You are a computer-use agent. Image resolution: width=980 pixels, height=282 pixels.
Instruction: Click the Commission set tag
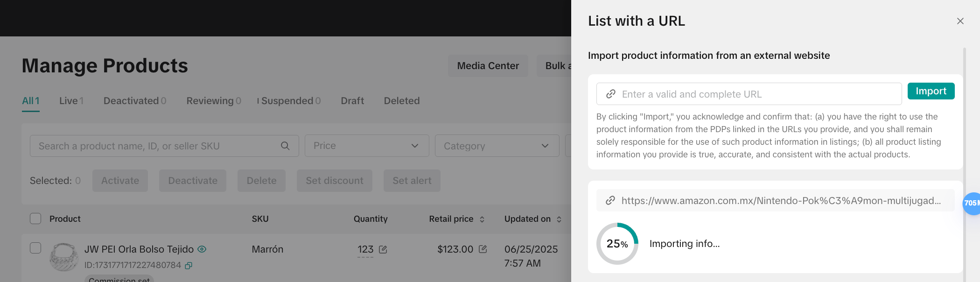pos(119,279)
